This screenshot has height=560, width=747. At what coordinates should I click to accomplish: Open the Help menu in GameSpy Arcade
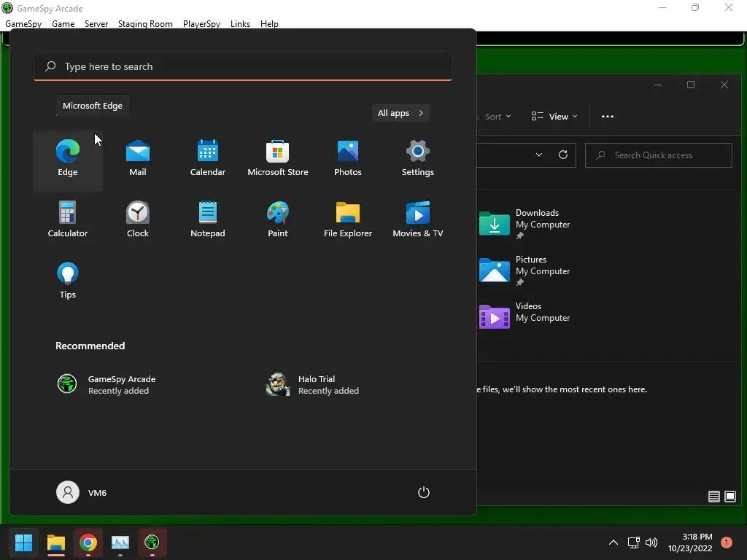point(269,24)
